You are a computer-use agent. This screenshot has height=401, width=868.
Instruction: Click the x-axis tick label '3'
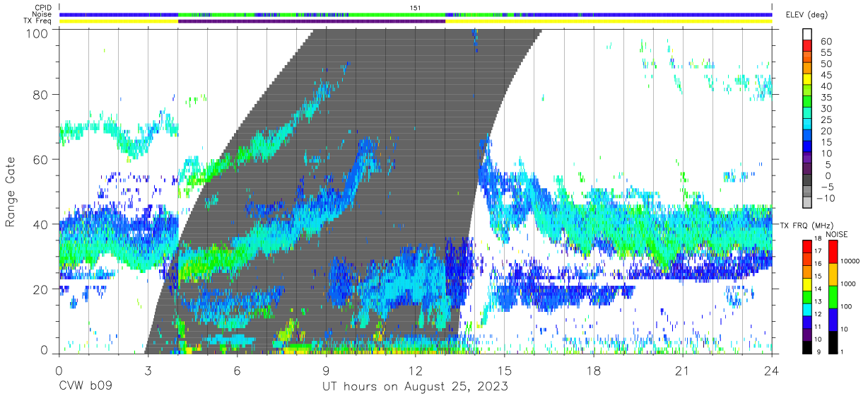coord(148,370)
